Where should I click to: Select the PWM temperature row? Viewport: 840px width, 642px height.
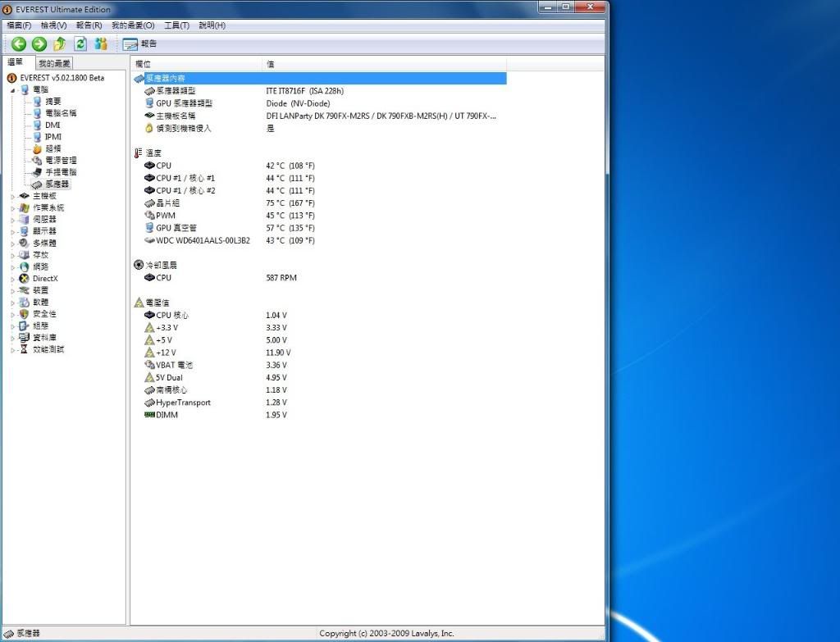[x=320, y=216]
